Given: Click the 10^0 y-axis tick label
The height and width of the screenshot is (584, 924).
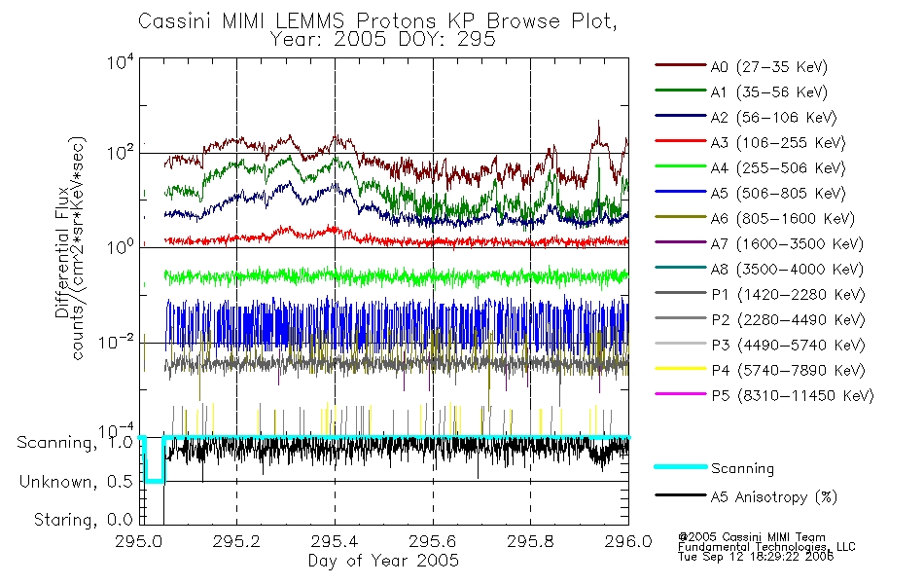Looking at the screenshot, I should [x=121, y=246].
